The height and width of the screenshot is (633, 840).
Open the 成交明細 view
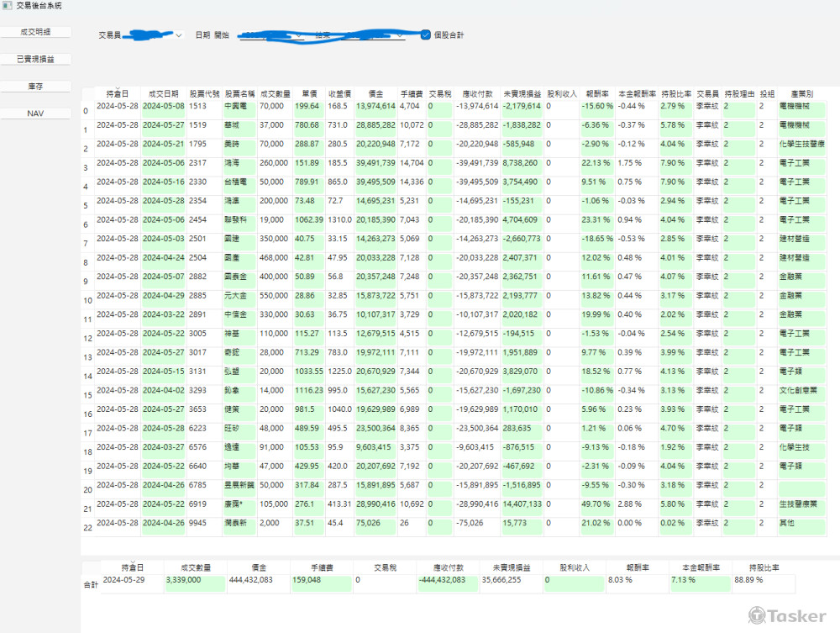(x=35, y=32)
